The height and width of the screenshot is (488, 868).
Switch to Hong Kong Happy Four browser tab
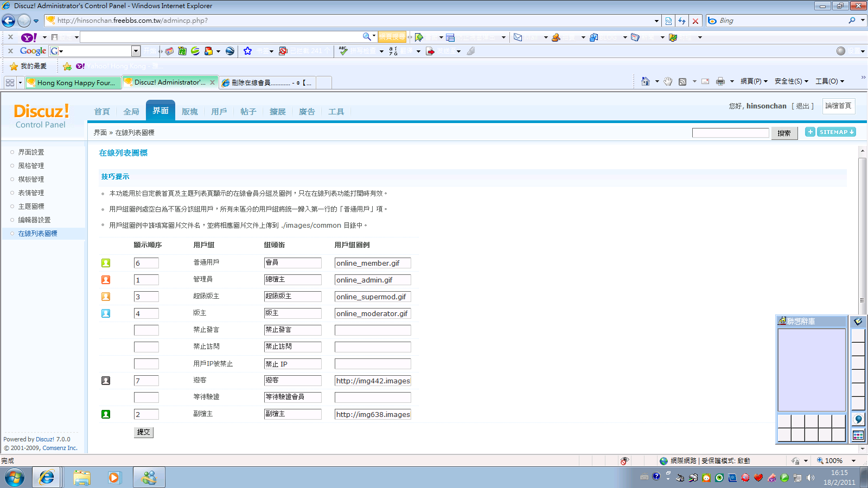[x=72, y=82]
